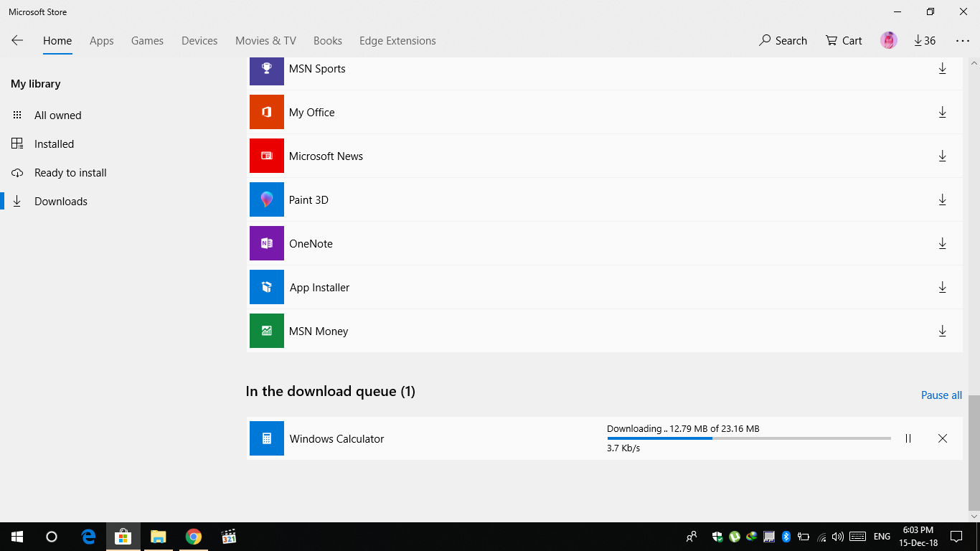
Task: Click the OneNote name text
Action: pyautogui.click(x=311, y=243)
